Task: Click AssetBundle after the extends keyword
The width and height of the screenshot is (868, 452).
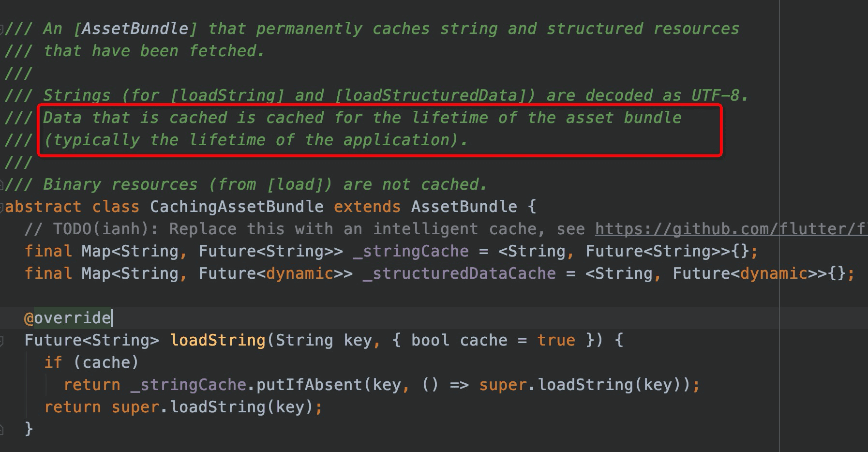Action: coord(464,207)
